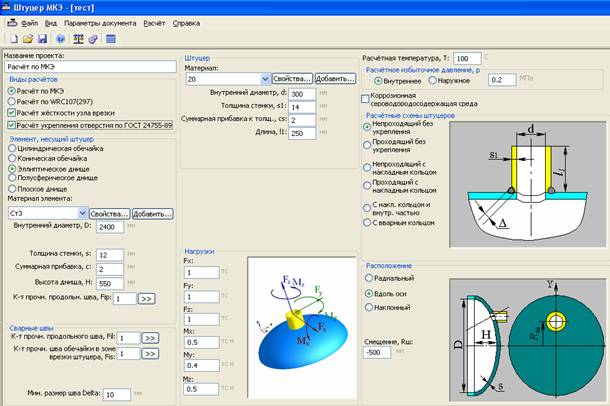Expand the nozzle material dropdown showing 20

(265, 79)
